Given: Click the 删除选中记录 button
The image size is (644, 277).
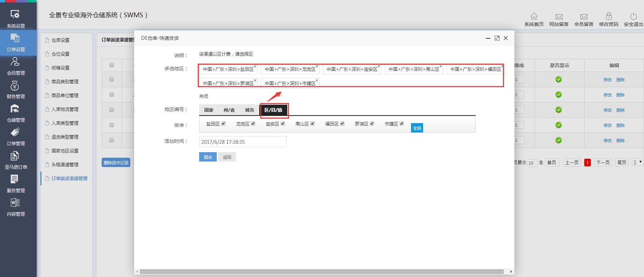Looking at the screenshot, I should (116, 163).
